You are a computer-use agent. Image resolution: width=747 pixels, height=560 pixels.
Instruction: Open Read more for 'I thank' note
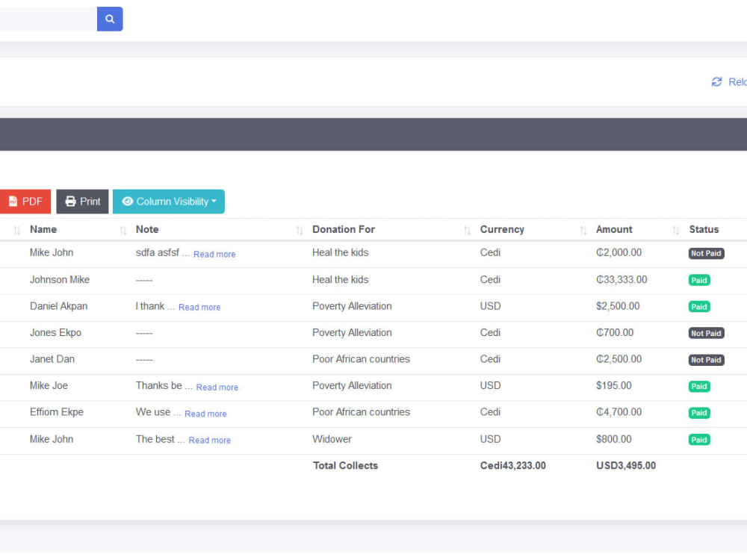point(199,308)
